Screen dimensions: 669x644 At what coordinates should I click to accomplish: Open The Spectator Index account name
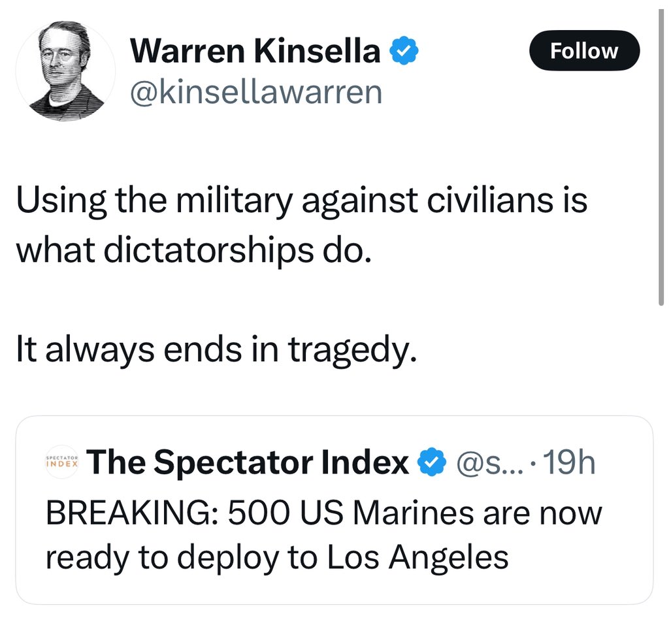[248, 463]
